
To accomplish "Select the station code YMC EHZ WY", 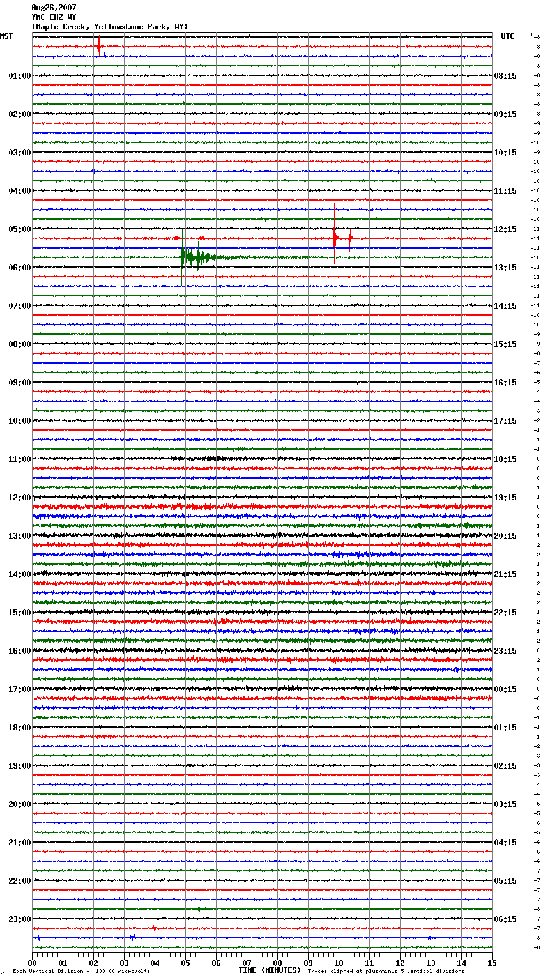I will coord(54,17).
